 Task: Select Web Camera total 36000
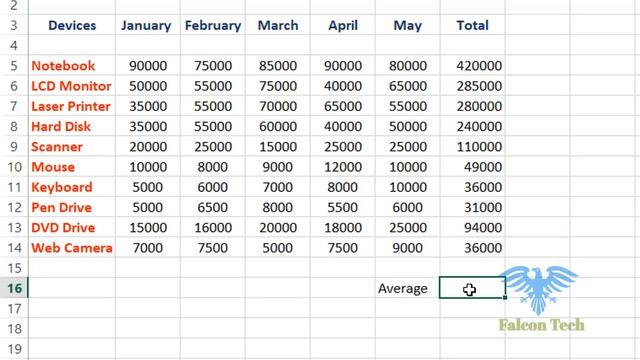coord(472,248)
